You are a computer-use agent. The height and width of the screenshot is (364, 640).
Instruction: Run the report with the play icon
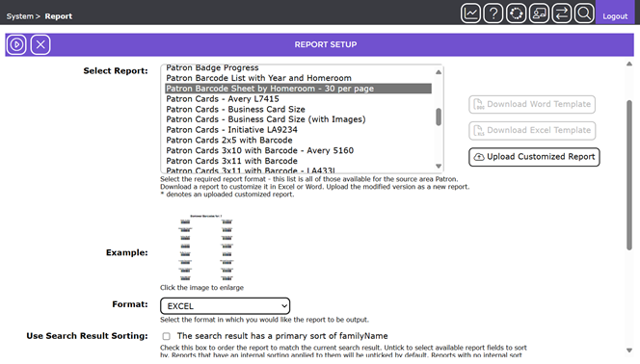tap(16, 44)
